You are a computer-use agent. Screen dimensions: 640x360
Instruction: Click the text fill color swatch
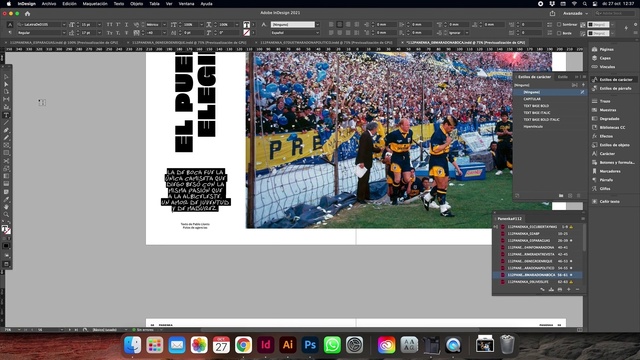click(x=246, y=24)
